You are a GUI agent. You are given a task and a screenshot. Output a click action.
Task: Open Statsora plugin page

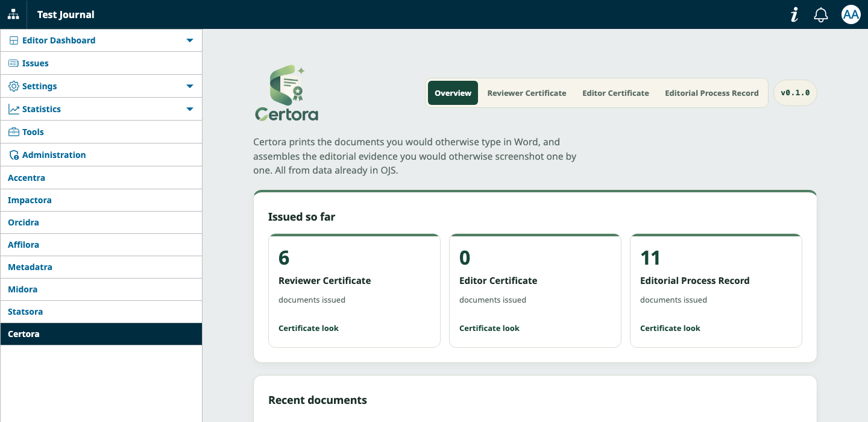101,312
